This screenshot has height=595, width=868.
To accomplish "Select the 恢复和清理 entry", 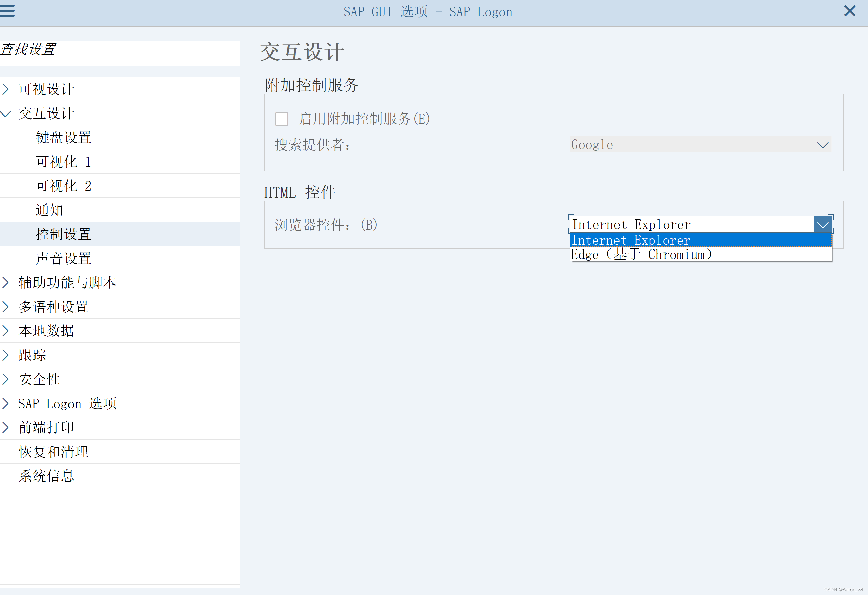I will [53, 452].
